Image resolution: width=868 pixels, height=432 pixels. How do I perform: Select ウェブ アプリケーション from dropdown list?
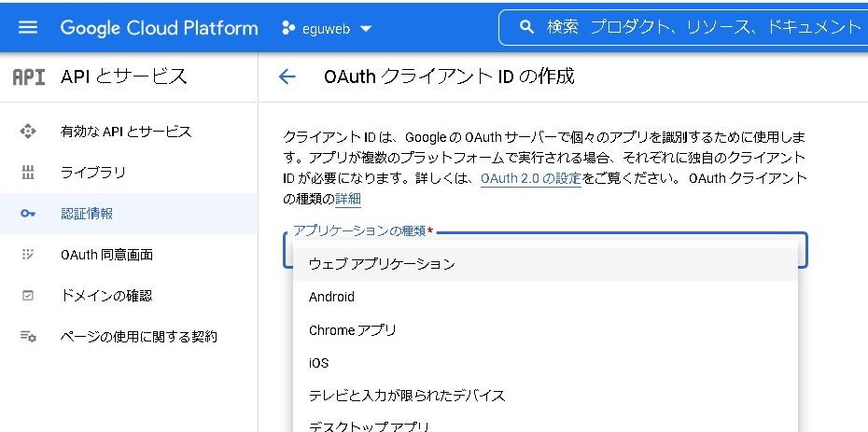point(382,264)
